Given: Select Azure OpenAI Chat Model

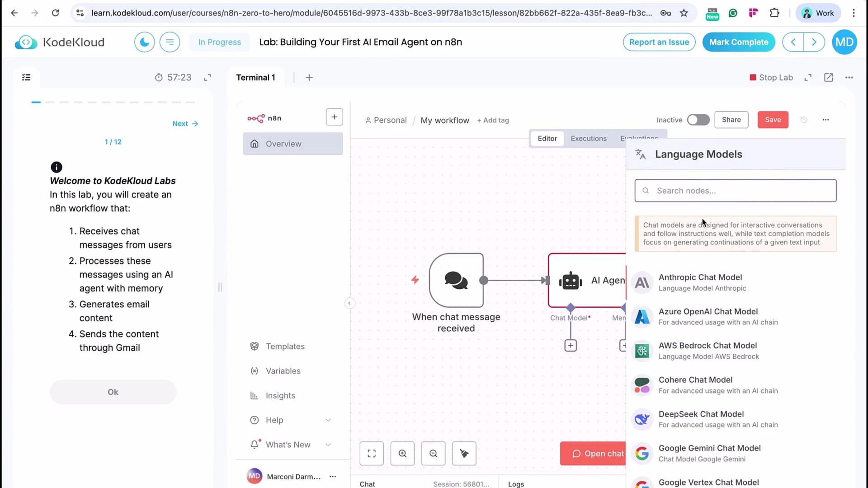Looking at the screenshot, I should pyautogui.click(x=736, y=317).
